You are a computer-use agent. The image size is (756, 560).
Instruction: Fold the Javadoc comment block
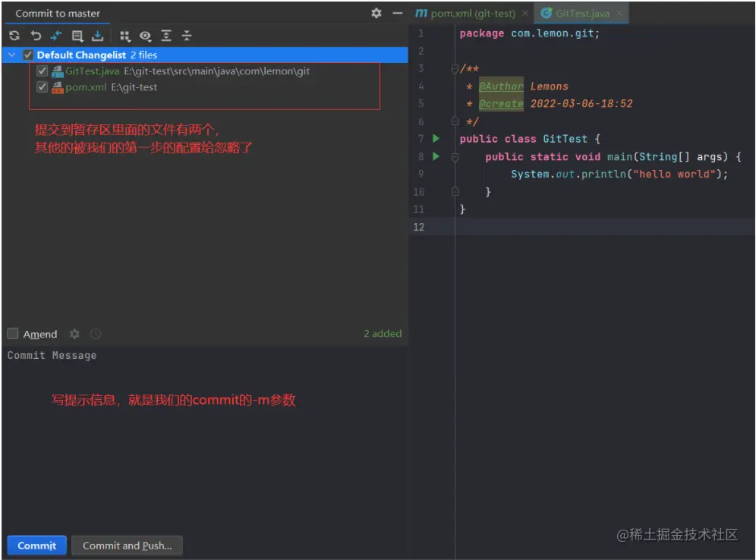coord(455,69)
